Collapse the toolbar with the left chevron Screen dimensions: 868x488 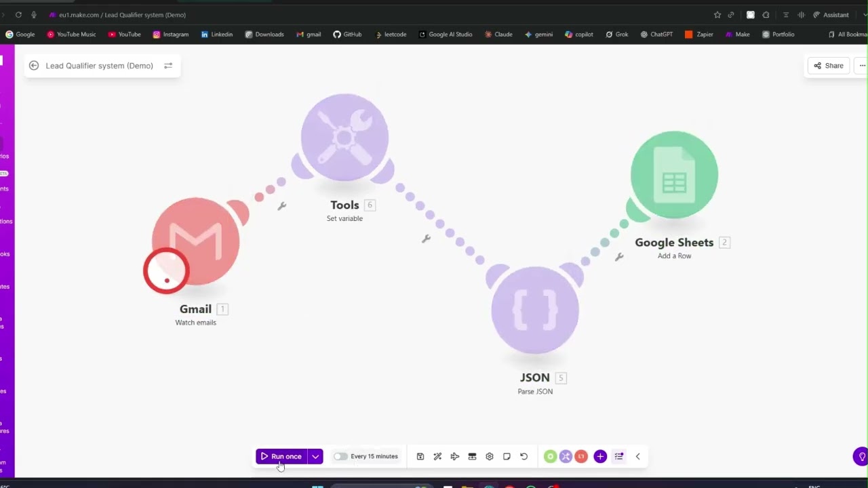637,457
